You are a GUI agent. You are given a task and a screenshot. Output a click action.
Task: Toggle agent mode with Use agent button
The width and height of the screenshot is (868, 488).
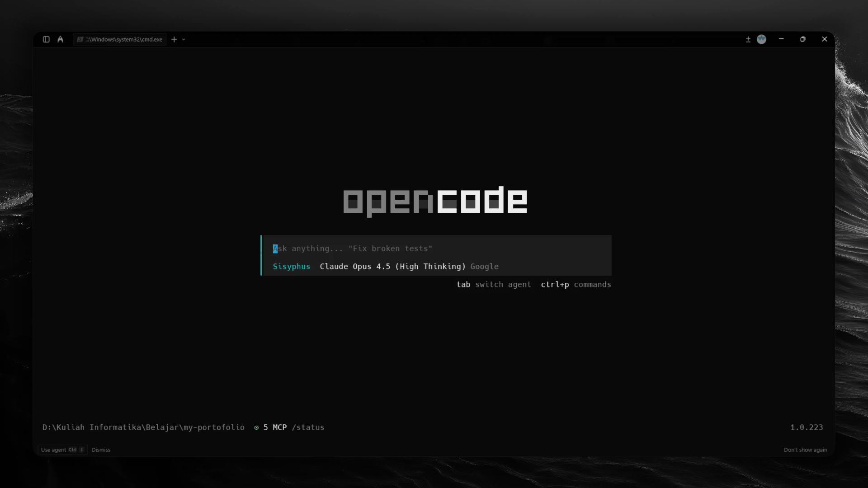click(x=62, y=450)
